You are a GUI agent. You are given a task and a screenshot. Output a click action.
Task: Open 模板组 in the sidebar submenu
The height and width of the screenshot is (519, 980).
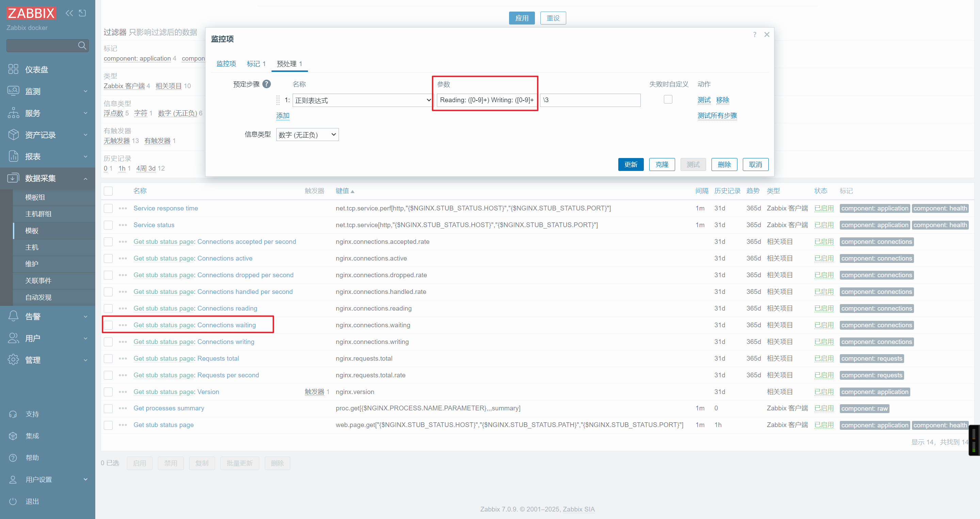pyautogui.click(x=35, y=197)
